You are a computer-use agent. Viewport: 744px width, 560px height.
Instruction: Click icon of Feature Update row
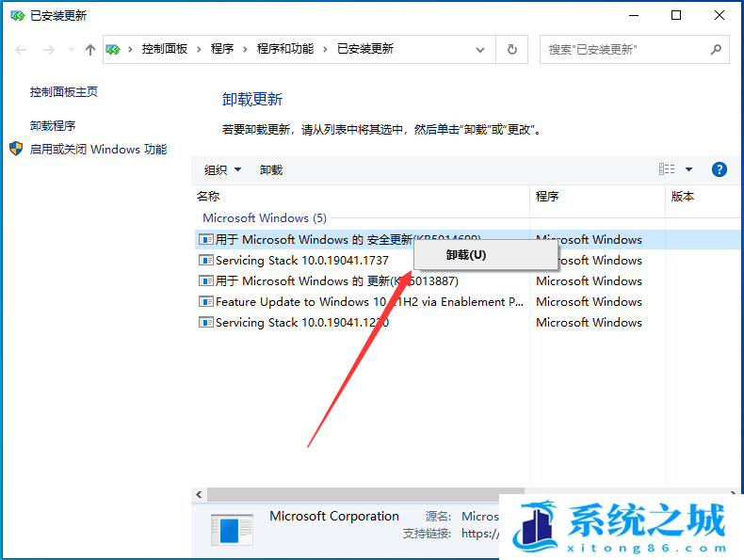206,301
